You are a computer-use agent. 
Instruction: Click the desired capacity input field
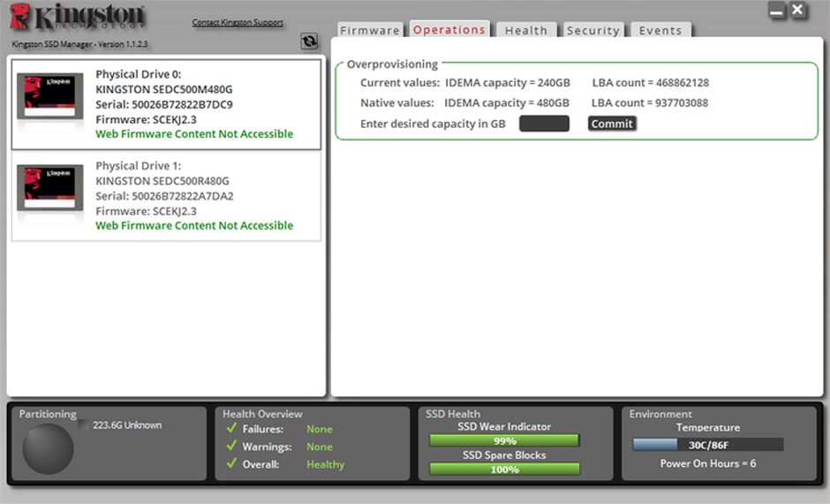(544, 124)
